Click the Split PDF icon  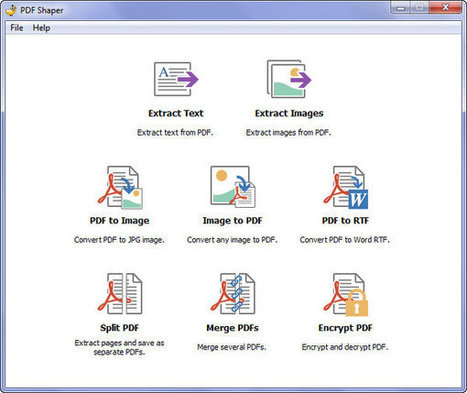(x=120, y=294)
